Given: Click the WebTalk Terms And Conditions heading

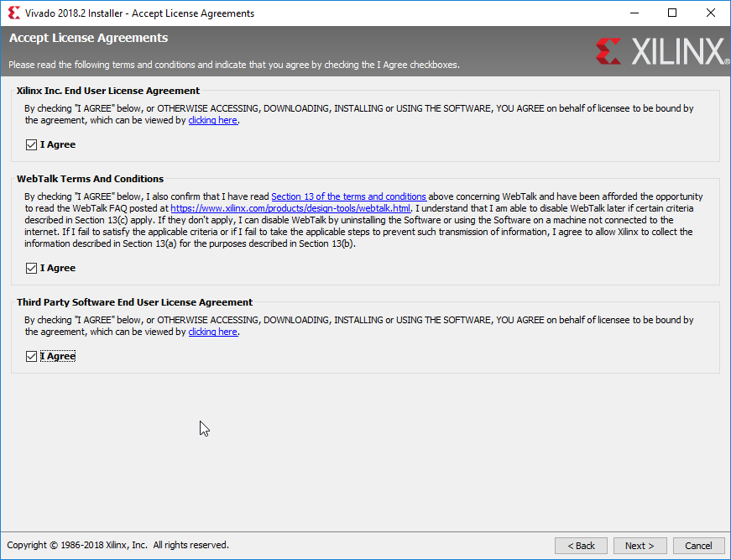Looking at the screenshot, I should (90, 179).
